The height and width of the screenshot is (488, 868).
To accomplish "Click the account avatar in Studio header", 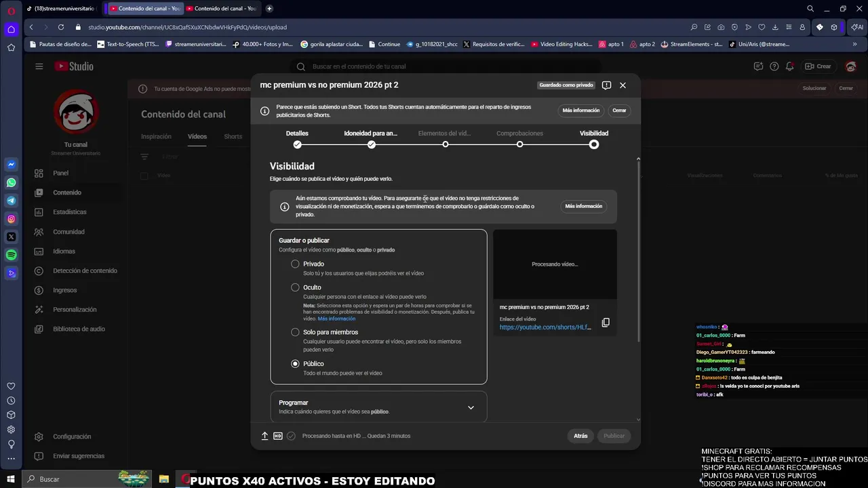I will [851, 66].
